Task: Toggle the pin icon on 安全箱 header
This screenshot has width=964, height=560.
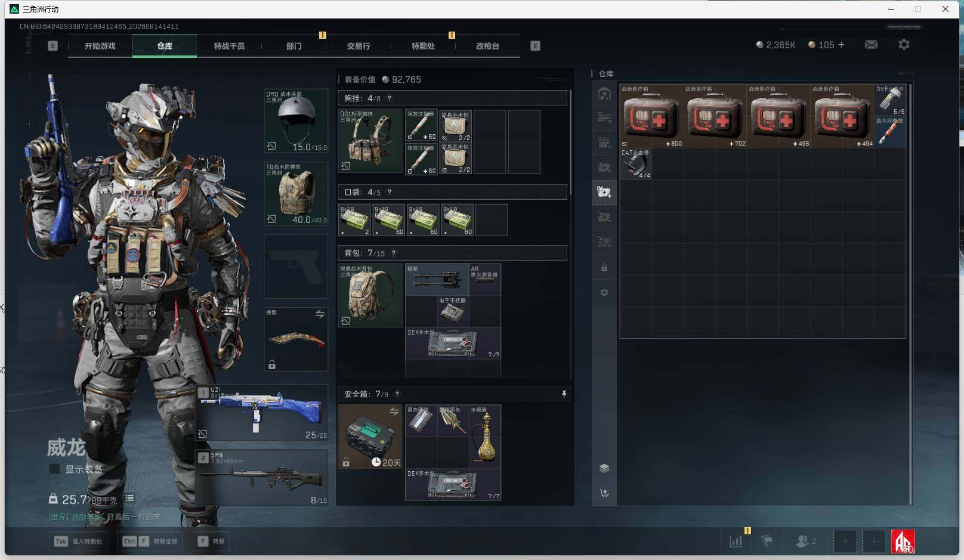Action: [x=564, y=394]
